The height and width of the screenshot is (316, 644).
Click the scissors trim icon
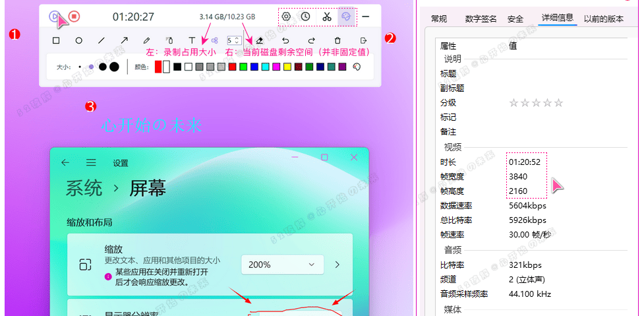pos(327,16)
